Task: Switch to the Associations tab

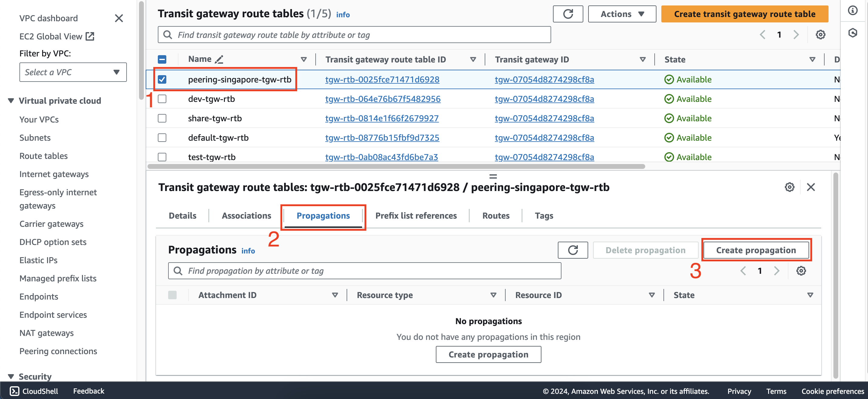Action: tap(246, 215)
